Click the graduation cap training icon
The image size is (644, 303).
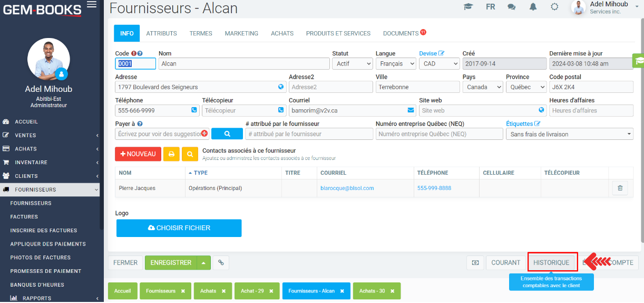467,7
